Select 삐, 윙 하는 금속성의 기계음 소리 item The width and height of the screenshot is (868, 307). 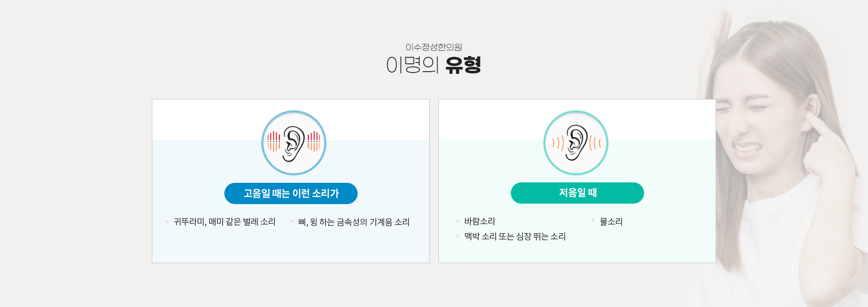click(x=354, y=222)
